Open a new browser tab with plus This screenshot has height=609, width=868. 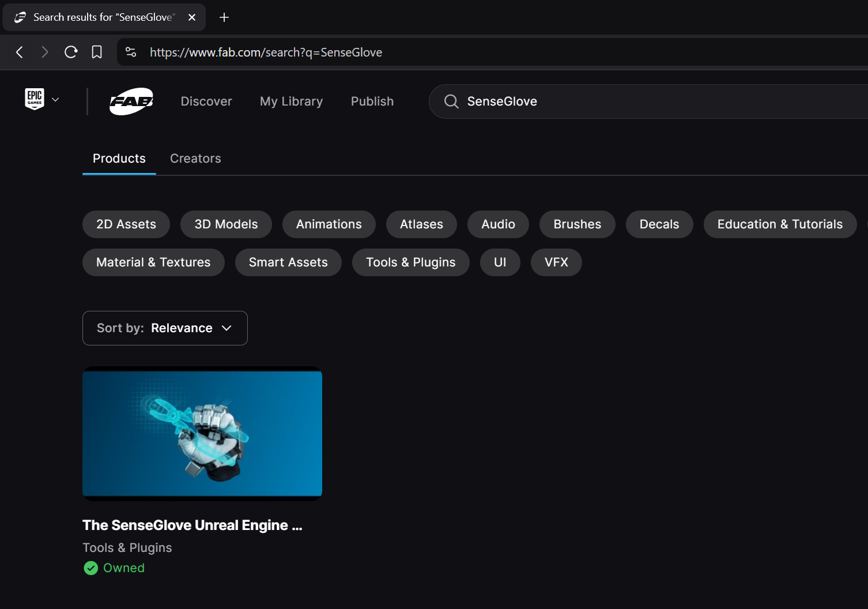click(224, 17)
